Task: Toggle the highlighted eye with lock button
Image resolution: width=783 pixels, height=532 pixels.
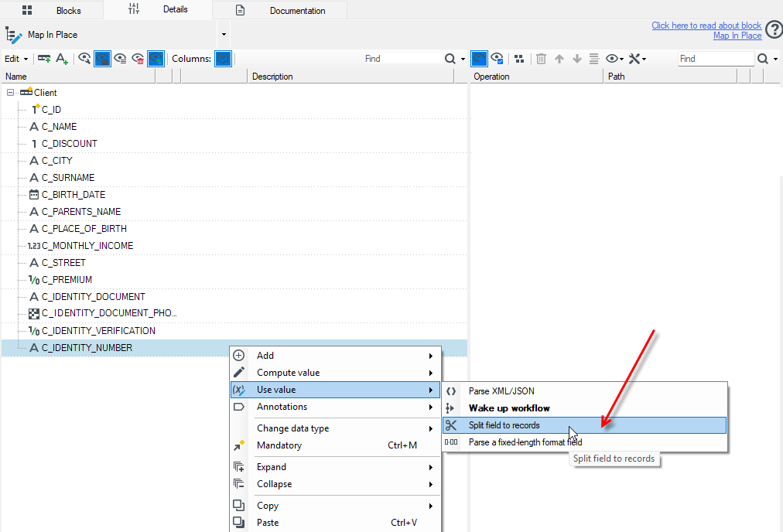Action: (102, 59)
